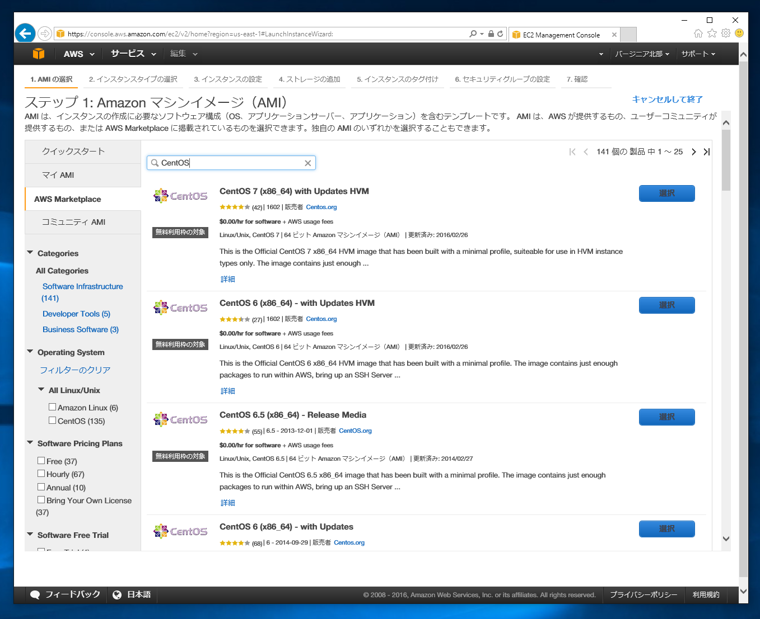
Task: Open the browser home icon
Action: pyautogui.click(x=698, y=33)
